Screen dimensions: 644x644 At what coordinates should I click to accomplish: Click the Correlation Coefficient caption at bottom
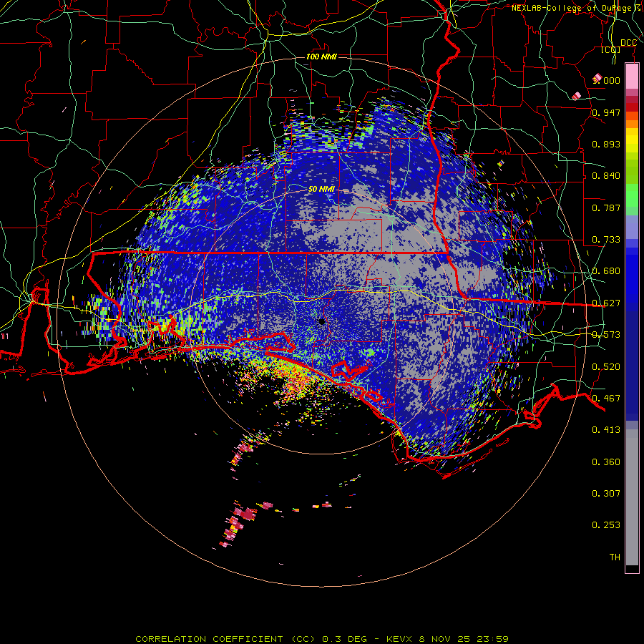click(x=322, y=639)
